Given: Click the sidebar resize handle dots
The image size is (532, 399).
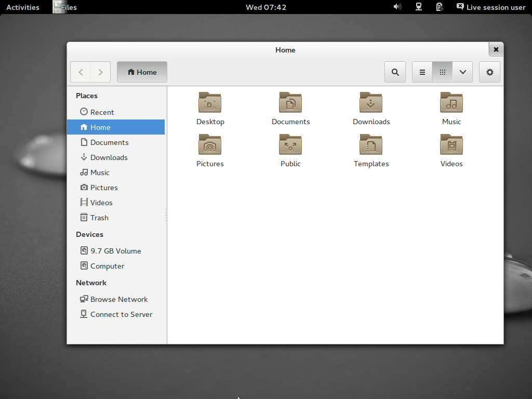Looking at the screenshot, I should click(x=166, y=215).
